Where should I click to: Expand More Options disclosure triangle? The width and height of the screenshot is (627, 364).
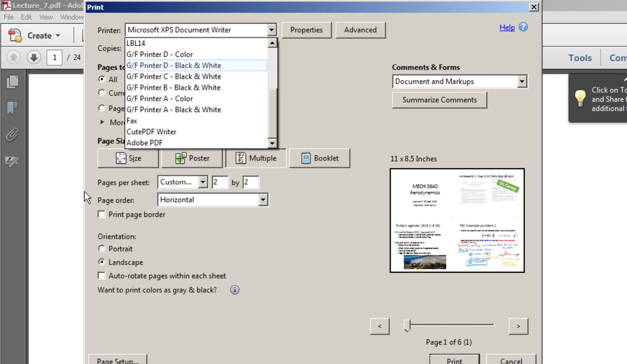tap(102, 122)
